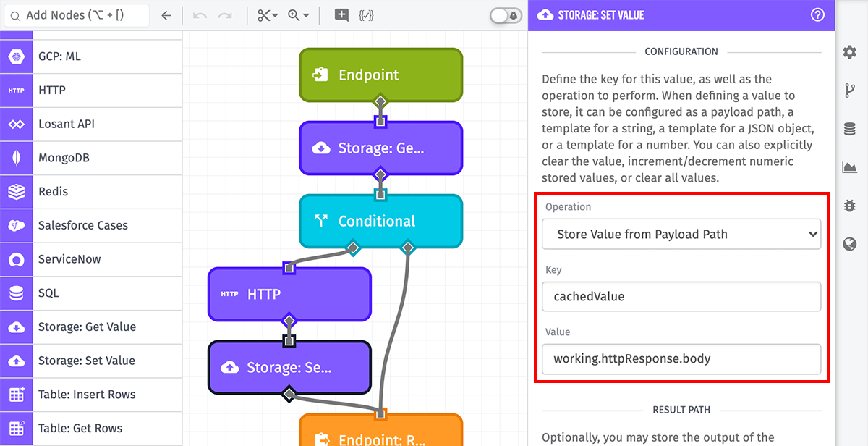Image resolution: width=868 pixels, height=446 pixels.
Task: Select Table: Get Rows palette node
Action: click(x=90, y=428)
